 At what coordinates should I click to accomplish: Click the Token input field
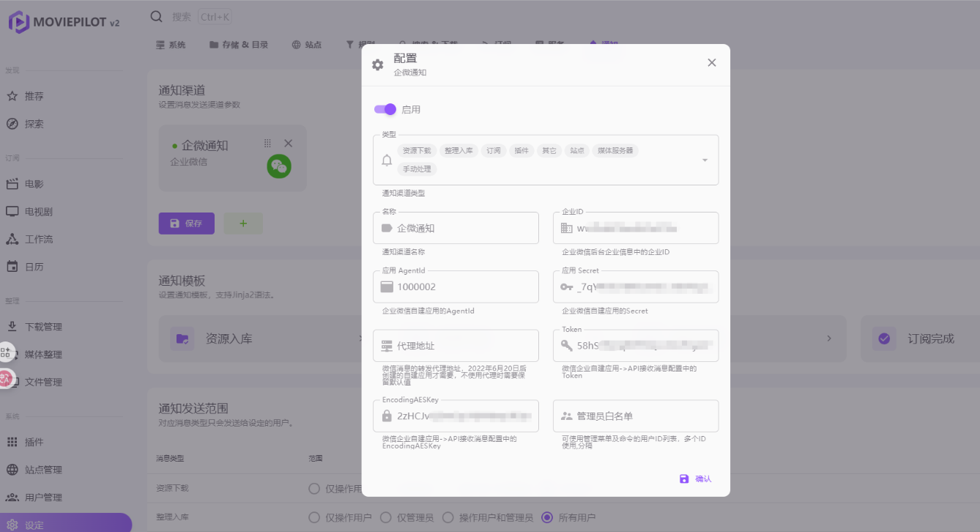click(x=636, y=345)
